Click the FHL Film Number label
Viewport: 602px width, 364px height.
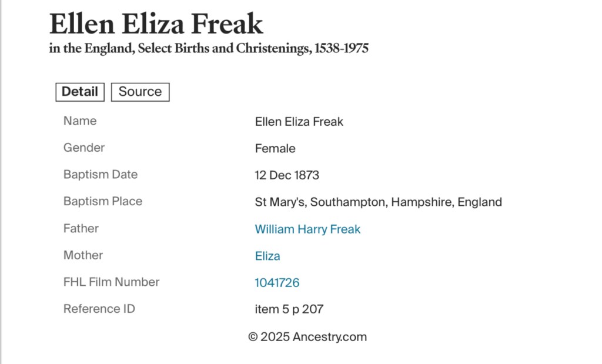[112, 282]
